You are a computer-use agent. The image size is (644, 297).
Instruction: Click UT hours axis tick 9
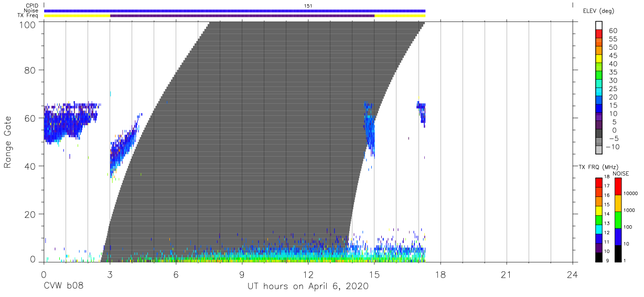click(x=242, y=274)
